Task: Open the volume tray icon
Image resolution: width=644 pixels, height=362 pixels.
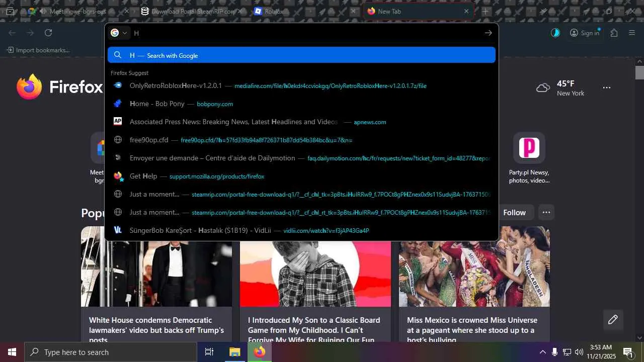Action: (x=579, y=352)
